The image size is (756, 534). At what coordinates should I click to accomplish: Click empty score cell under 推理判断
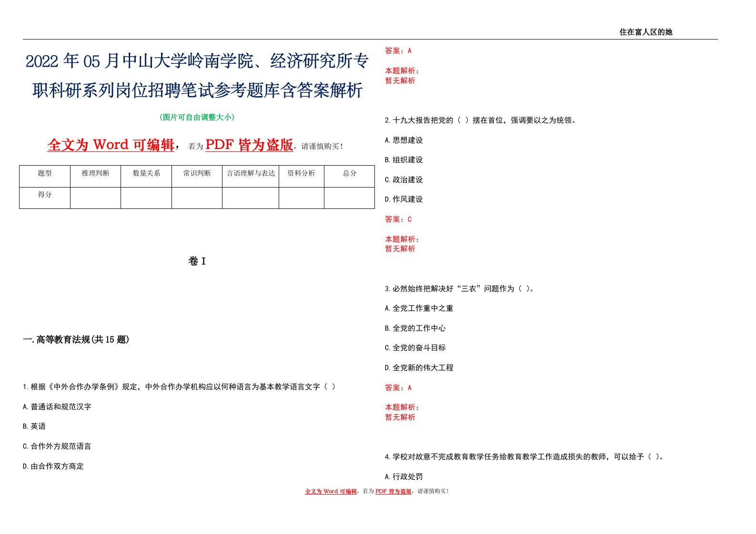[95, 198]
